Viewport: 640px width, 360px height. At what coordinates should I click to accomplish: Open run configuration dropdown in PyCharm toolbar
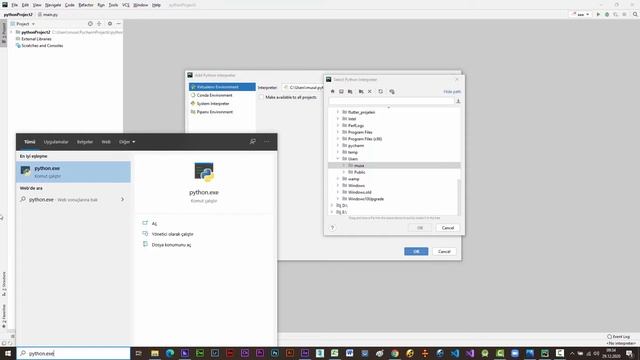coord(580,14)
